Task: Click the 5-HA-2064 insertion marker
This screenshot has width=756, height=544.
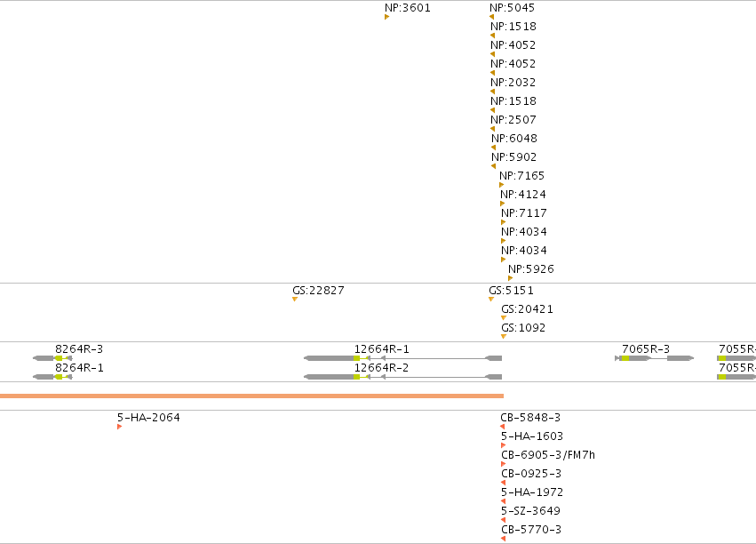Action: [x=120, y=427]
